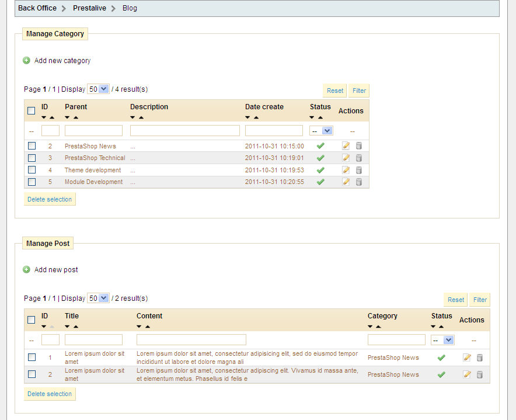The height and width of the screenshot is (420, 516).
Task: Open Status filter dropdown in post table
Action: (442, 340)
